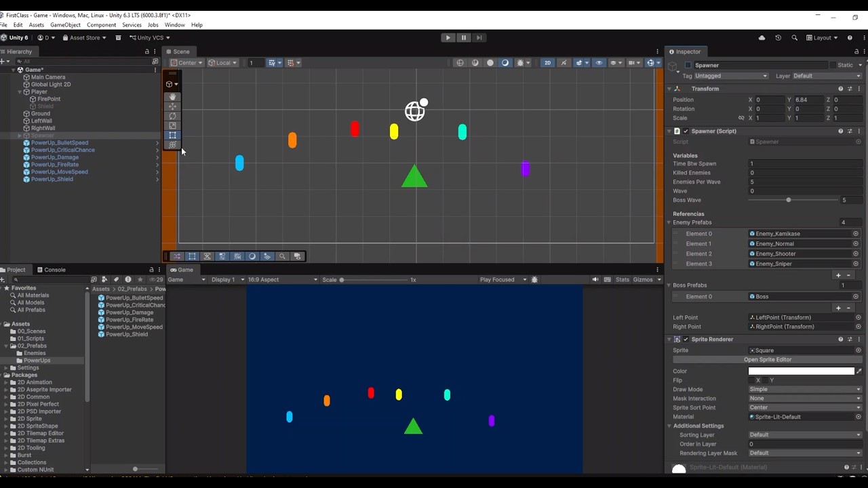This screenshot has width=868, height=488.
Task: Switch to the Console tab
Action: point(51,270)
